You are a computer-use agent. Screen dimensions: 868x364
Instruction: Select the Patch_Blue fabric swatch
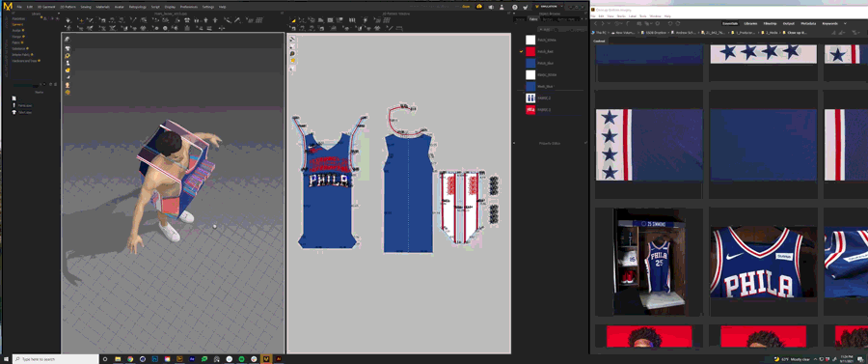pyautogui.click(x=530, y=63)
